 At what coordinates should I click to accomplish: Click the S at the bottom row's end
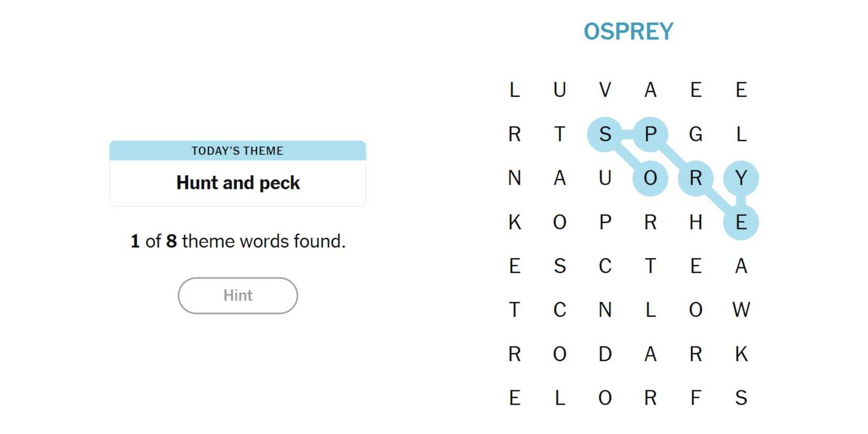741,398
